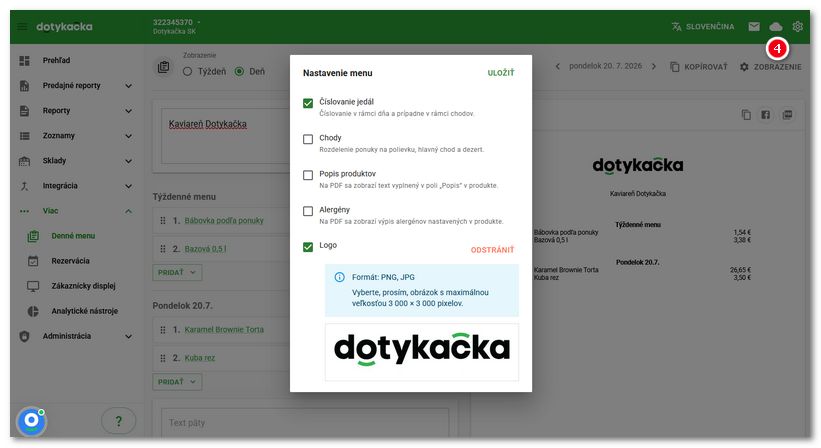Open Denné menu sidebar item

[x=73, y=236]
